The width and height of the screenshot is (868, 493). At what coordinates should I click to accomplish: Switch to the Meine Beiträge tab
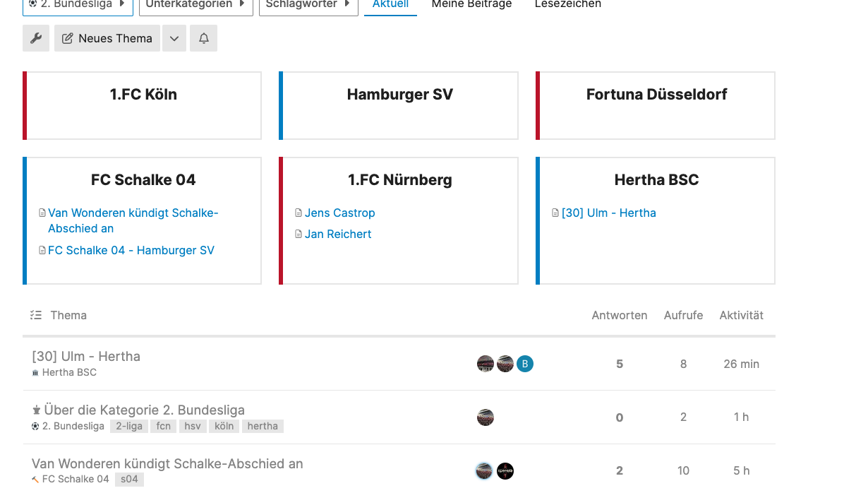point(471,4)
